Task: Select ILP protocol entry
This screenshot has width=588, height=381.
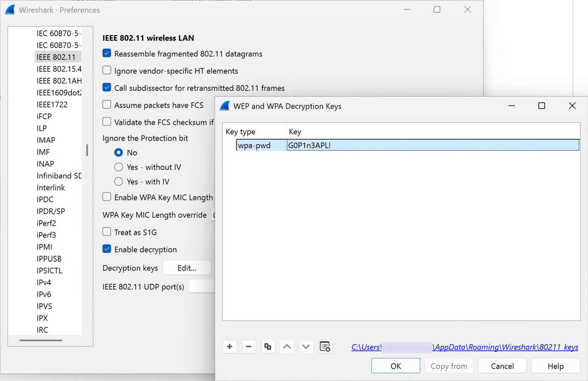Action: click(x=42, y=128)
